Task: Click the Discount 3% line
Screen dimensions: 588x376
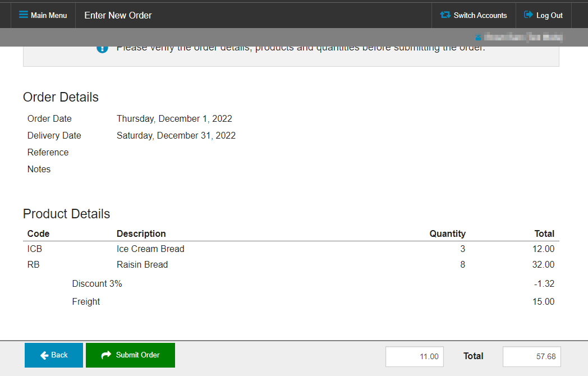Action: (97, 284)
